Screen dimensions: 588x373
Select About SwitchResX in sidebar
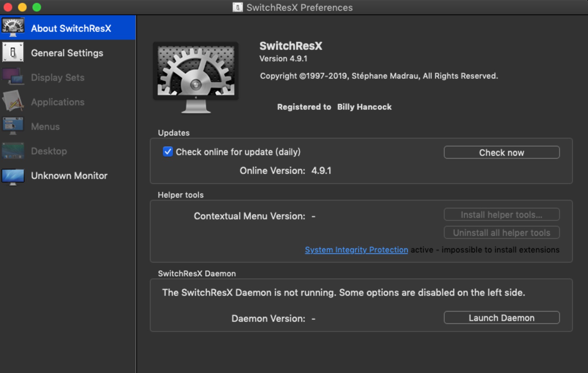tap(68, 28)
